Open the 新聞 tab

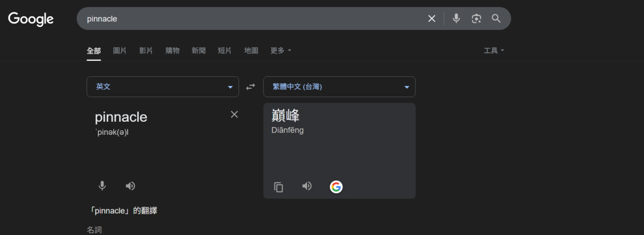point(199,51)
